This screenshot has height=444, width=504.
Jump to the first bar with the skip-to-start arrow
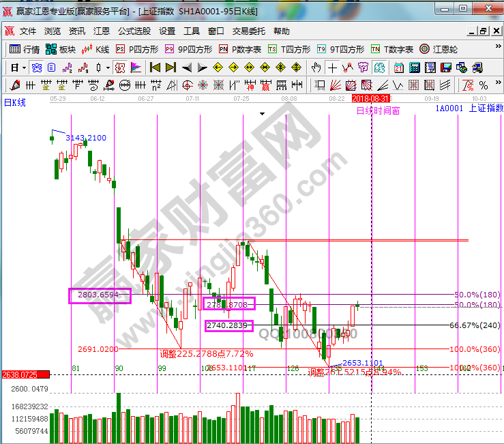pyautogui.click(x=155, y=68)
